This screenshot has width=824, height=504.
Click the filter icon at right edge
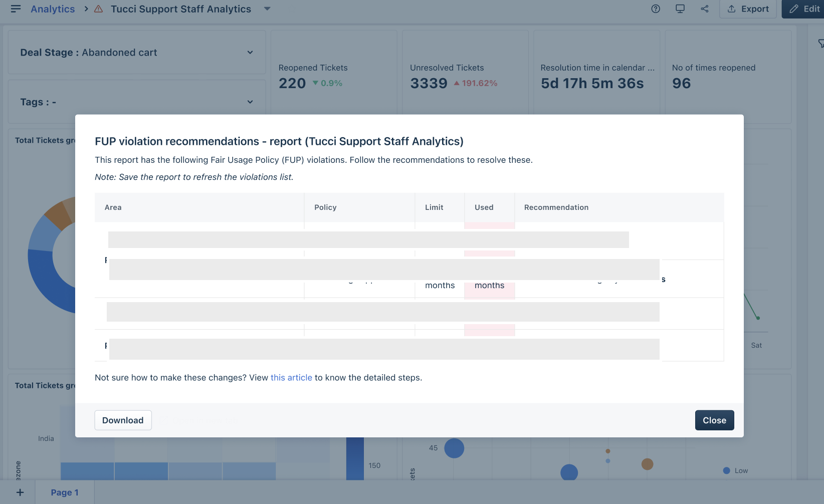click(821, 44)
